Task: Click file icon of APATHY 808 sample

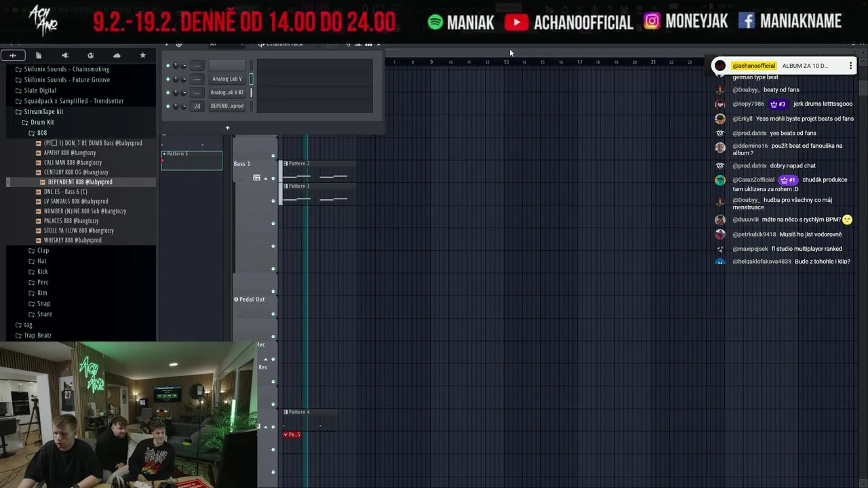Action: coord(39,153)
